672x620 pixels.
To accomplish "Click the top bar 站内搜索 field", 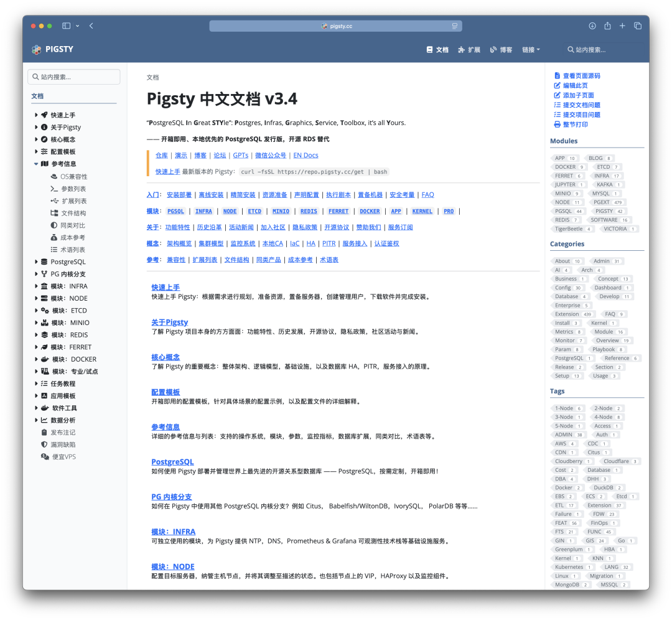I will point(605,50).
